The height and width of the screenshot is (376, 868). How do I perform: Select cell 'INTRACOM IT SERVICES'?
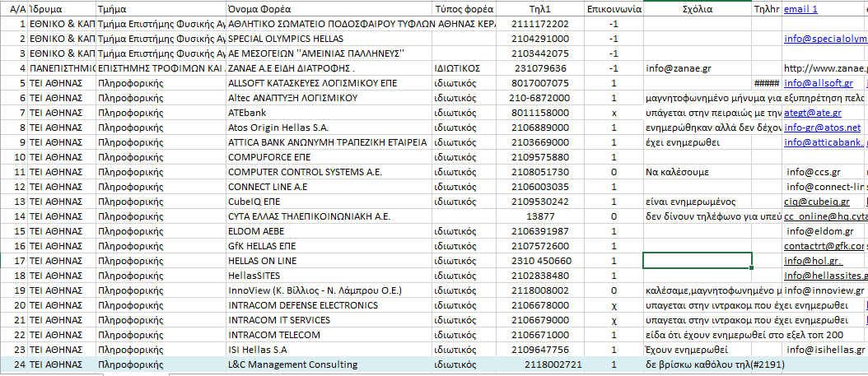329,320
